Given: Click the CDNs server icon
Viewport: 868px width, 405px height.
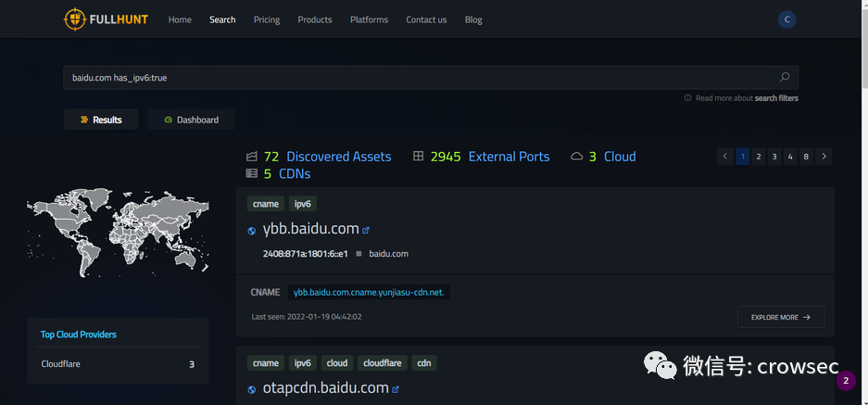Looking at the screenshot, I should tap(252, 173).
